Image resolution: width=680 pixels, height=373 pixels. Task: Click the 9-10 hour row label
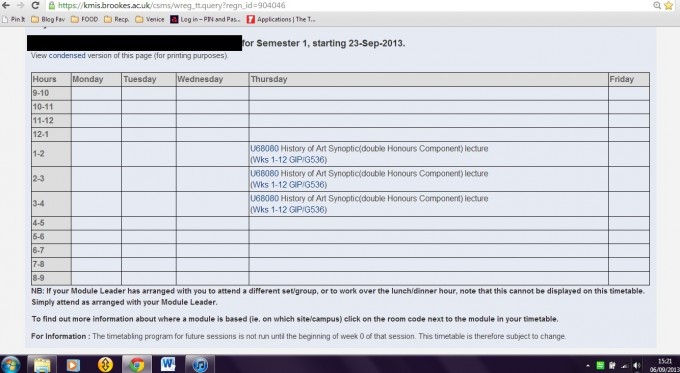coord(51,93)
